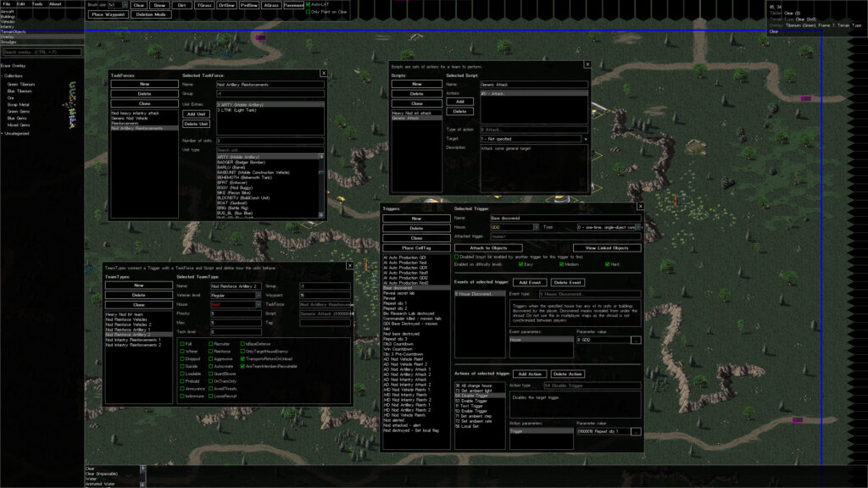Open Veteran level dropdown in TeamTypes
The width and height of the screenshot is (868, 488).
[258, 296]
